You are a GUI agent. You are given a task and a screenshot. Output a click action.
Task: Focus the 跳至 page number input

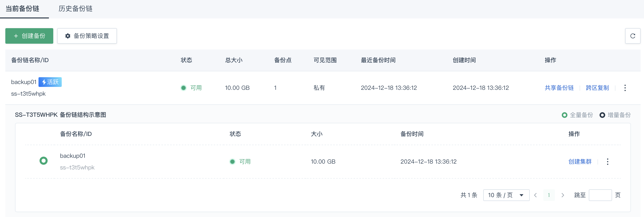pos(600,195)
